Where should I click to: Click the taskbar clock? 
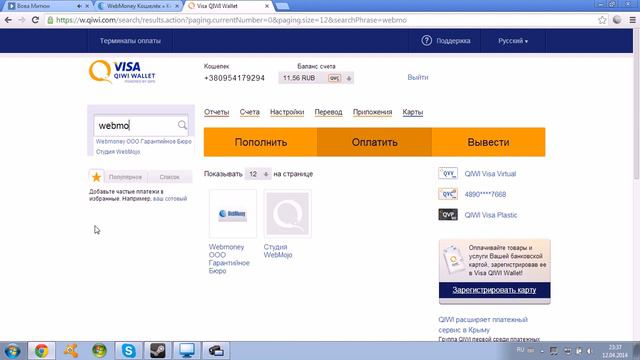pos(615,351)
